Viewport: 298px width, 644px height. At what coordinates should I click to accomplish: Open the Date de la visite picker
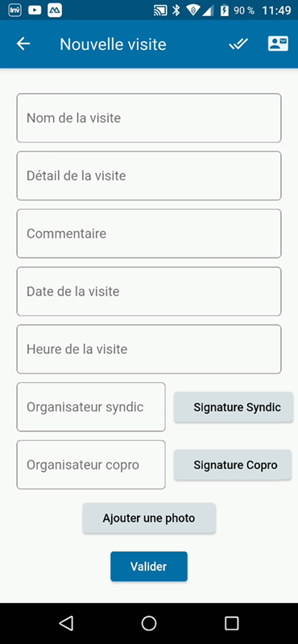coord(149,291)
